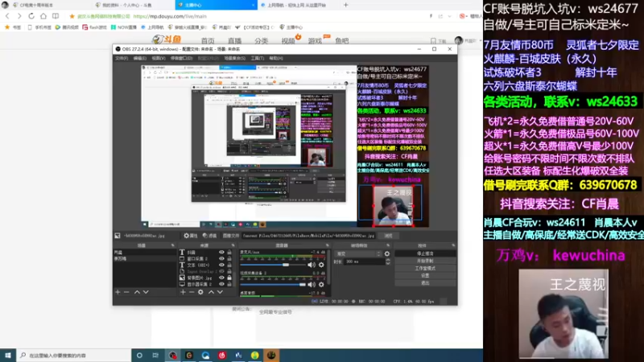This screenshot has width=644, height=362.
Task: Open second audio channel settings gear
Action: [x=321, y=284]
